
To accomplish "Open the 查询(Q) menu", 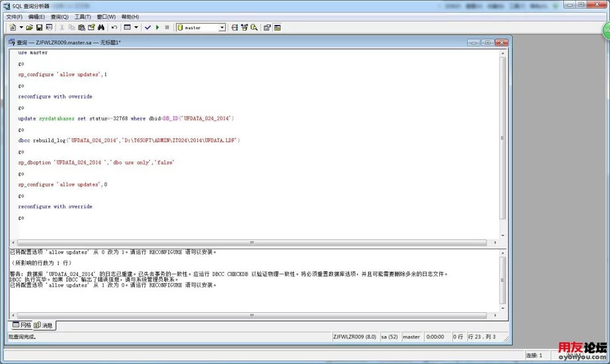I will coord(59,17).
